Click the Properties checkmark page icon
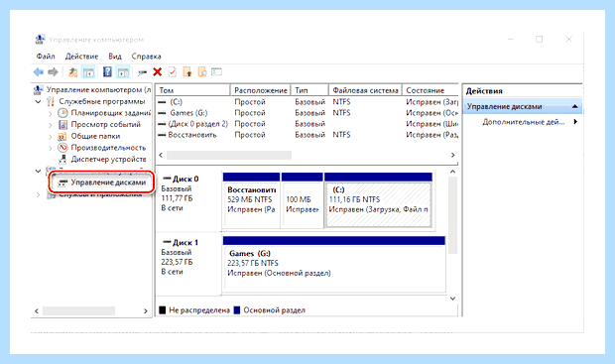Viewport: 615px width, 364px height. 173,72
